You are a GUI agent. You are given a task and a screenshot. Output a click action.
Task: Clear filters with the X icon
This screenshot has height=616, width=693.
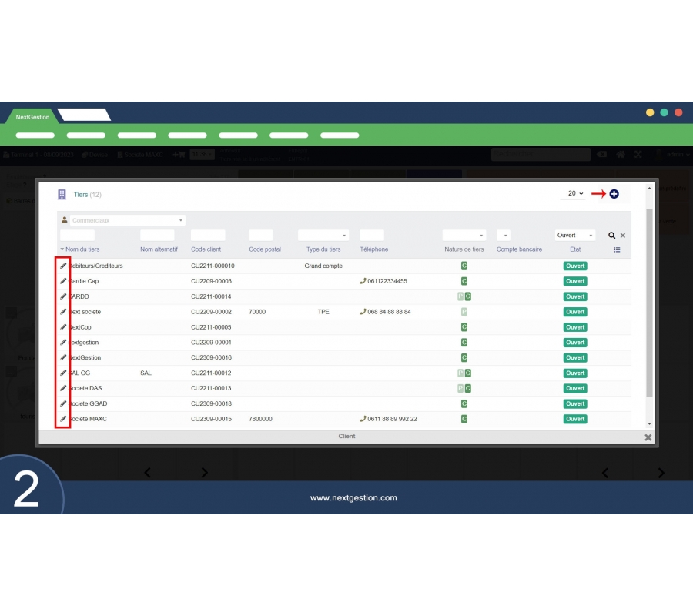coord(623,236)
